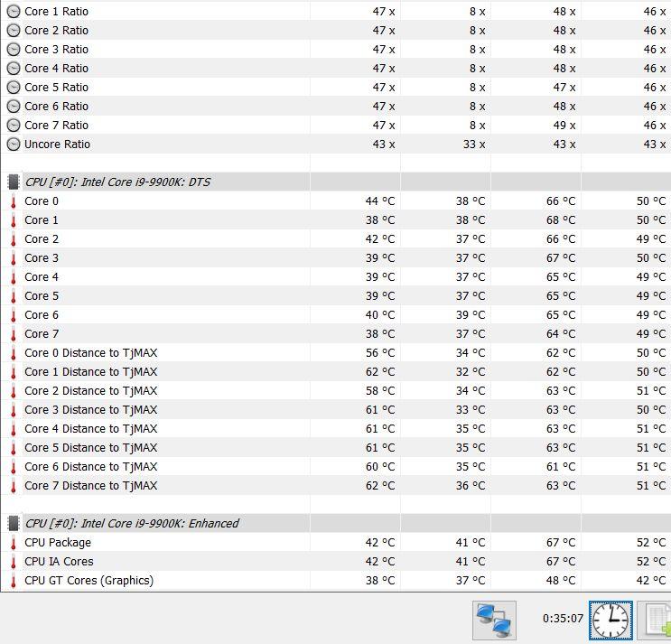Click the clock icon of Core 4 Ratio
The height and width of the screenshot is (644, 671).
coord(14,69)
